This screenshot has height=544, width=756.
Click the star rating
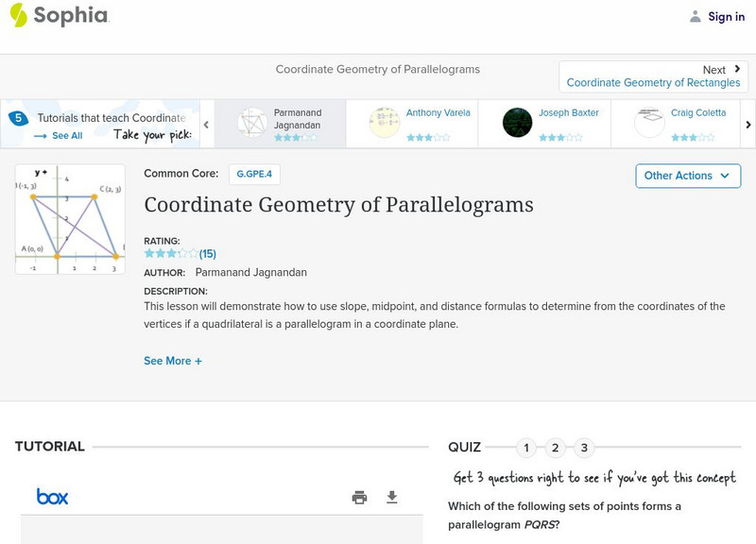[x=171, y=253]
